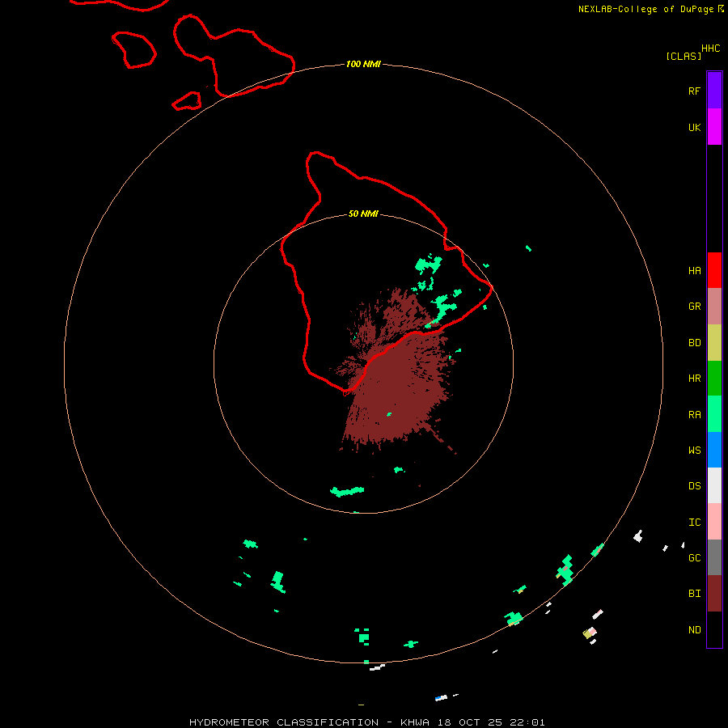The image size is (728, 728).
Task: Click the HHC product code text
Action: pyautogui.click(x=710, y=49)
